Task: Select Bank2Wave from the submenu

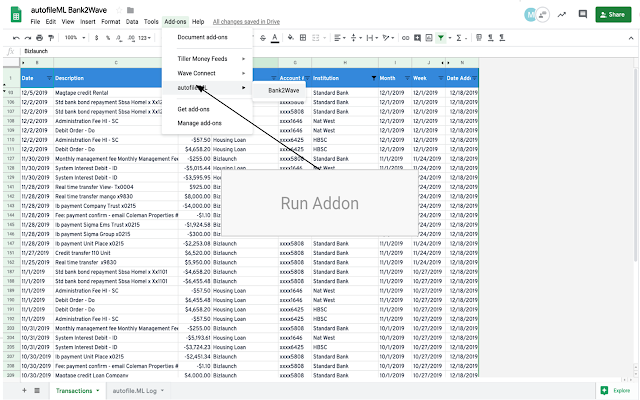Action: pyautogui.click(x=284, y=90)
